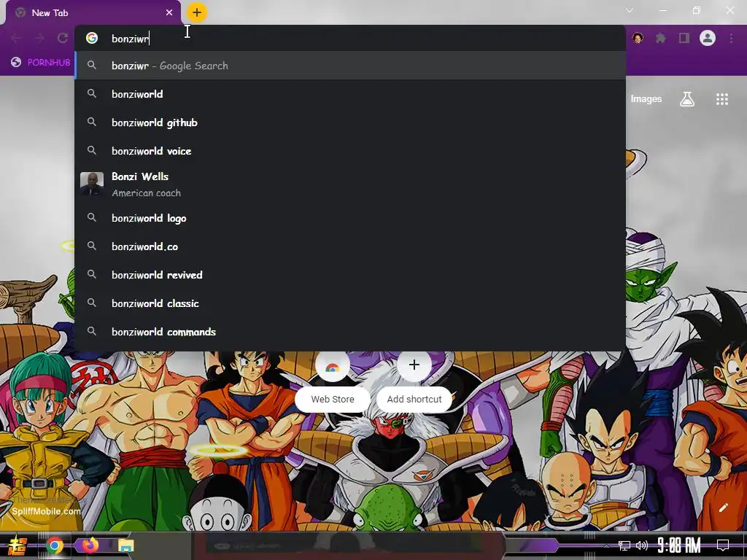Click the search icon beside 'bonziworld logo'

92,217
